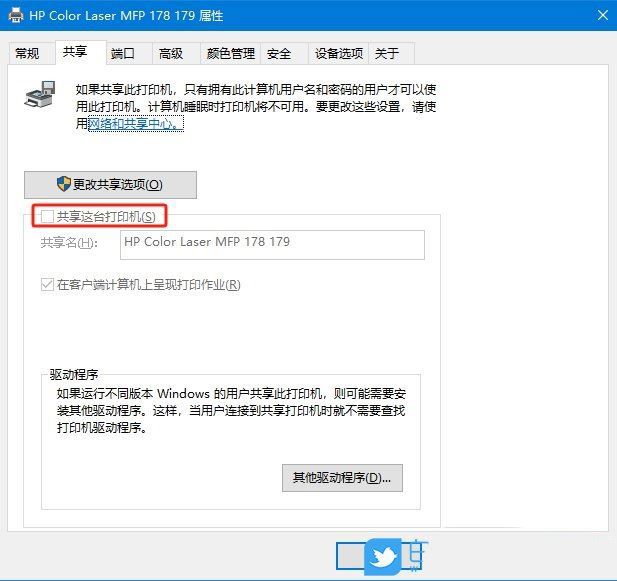Screen dimensions: 617x581
Task: Open the 安全 tab
Action: (x=284, y=53)
